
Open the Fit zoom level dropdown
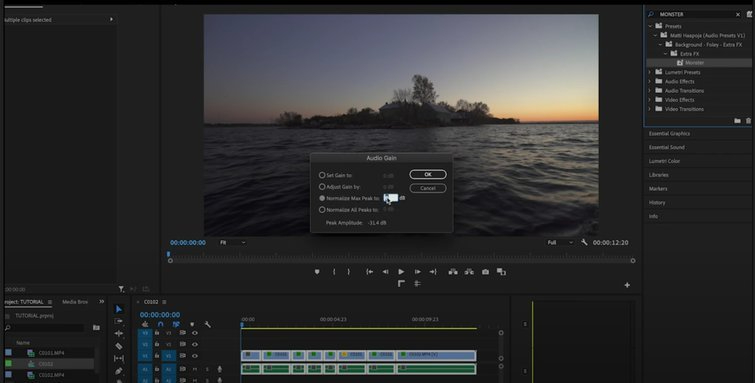[x=233, y=242]
